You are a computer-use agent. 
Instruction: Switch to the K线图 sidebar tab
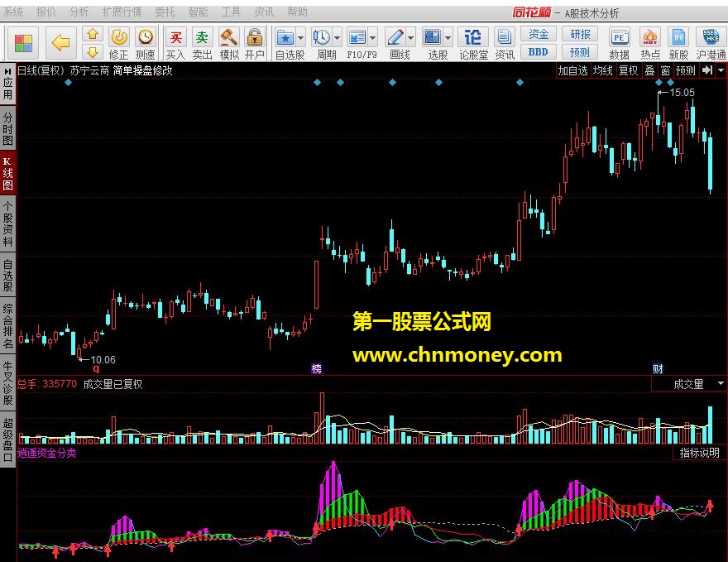click(x=7, y=174)
